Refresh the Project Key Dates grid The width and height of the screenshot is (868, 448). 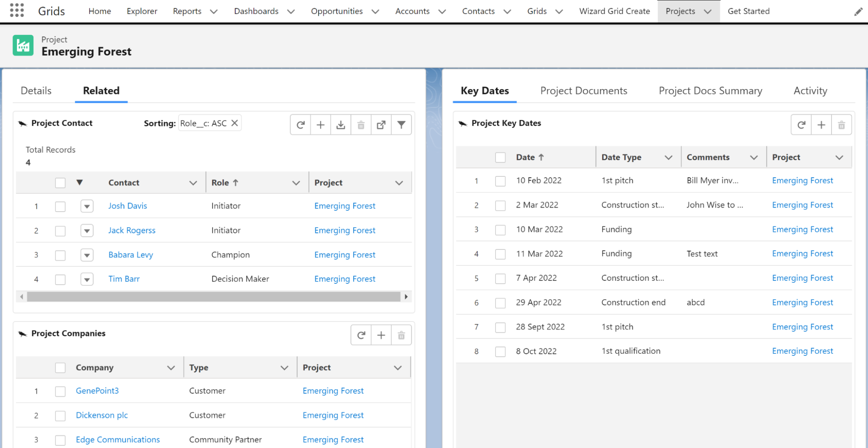(x=802, y=125)
